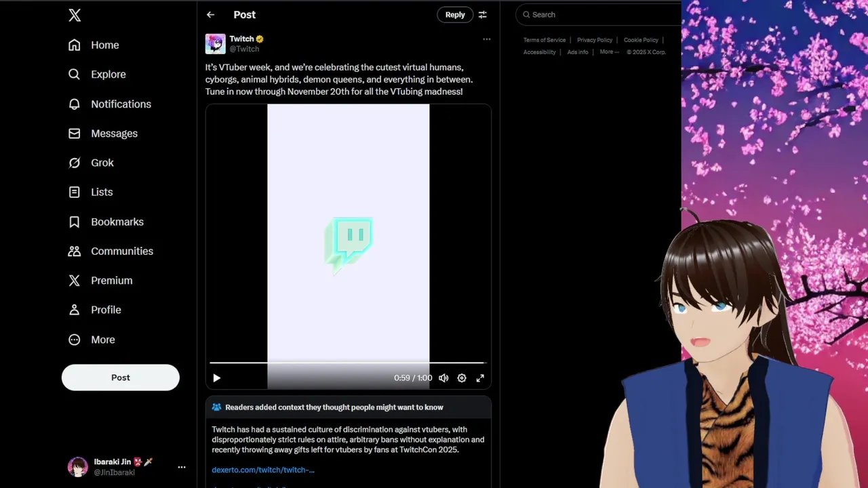Select Notifications menu label
Screen dimensions: 868x488
[121, 104]
